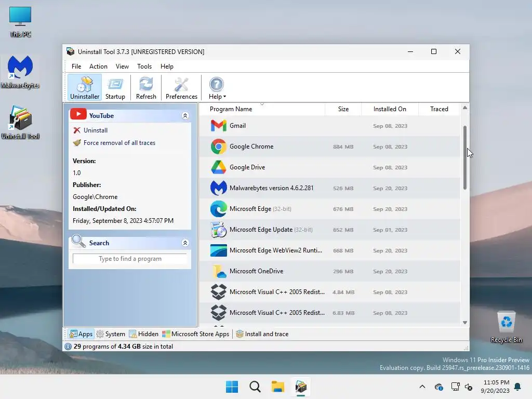Open the Help toolbar dropdown
Screen dimensions: 532x399
coord(217,87)
